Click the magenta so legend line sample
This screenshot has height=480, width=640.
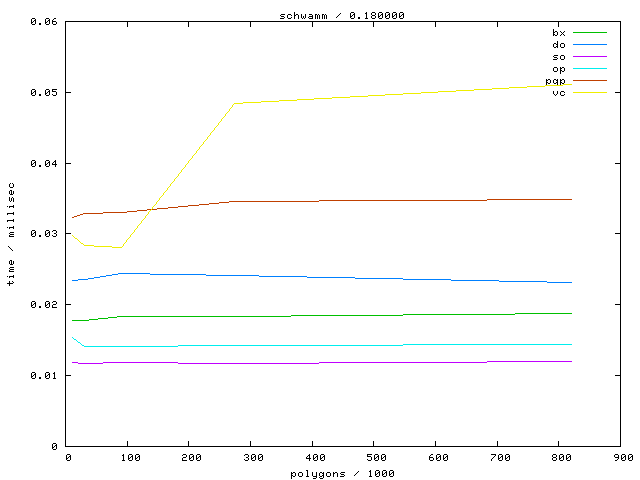click(x=590, y=57)
